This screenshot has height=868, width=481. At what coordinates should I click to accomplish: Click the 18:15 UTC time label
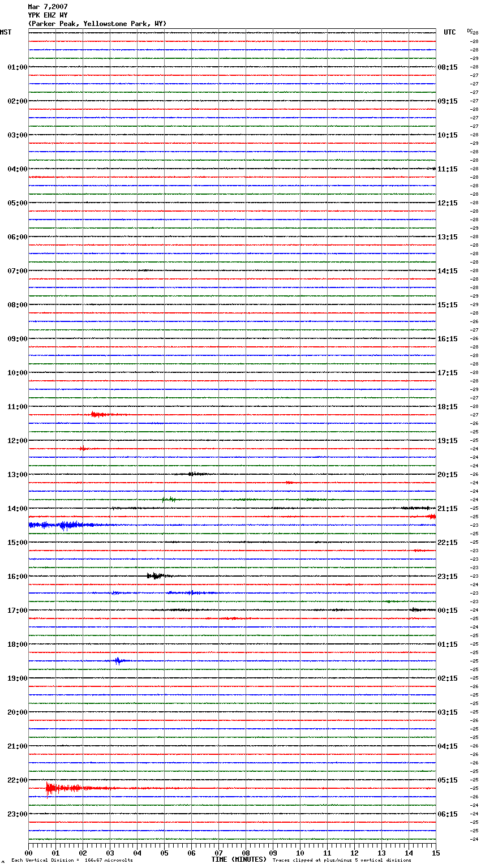click(x=448, y=407)
